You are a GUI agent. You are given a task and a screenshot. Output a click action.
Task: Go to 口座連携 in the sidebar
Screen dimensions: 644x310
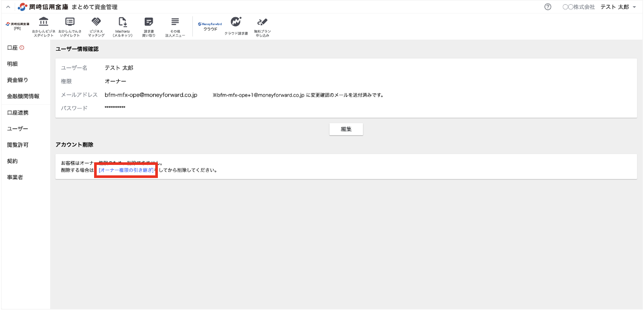[17, 112]
